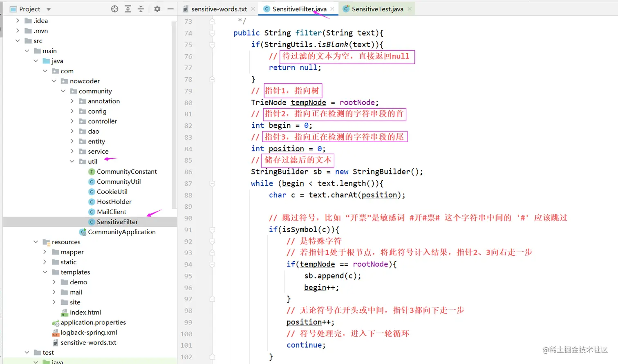Screen dimensions: 618x364
Task: Open the Project panel settings gear
Action: pyautogui.click(x=157, y=9)
